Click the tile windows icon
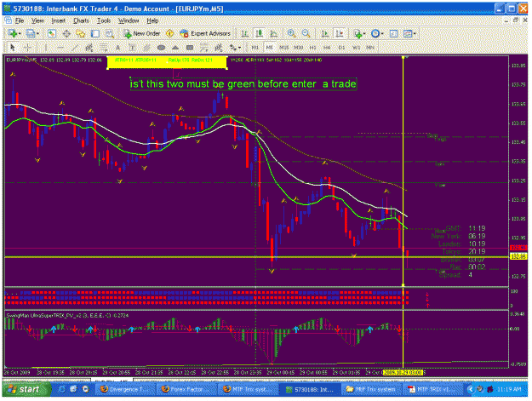 (x=393, y=33)
